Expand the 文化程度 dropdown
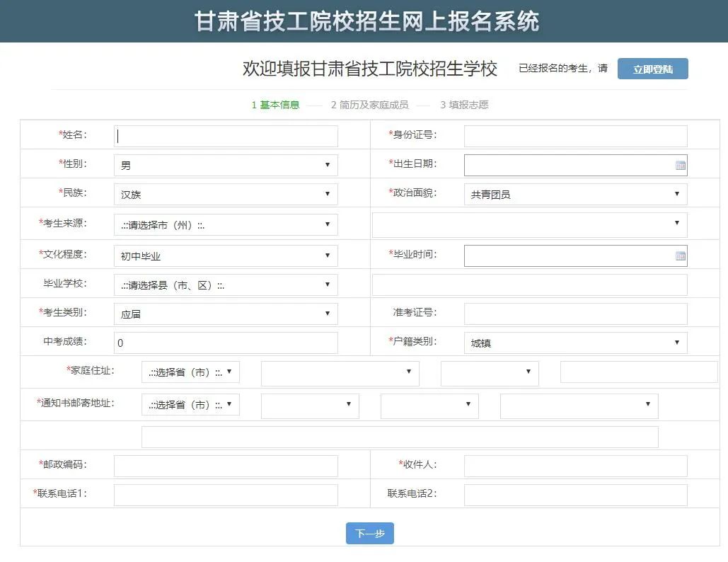This screenshot has height=562, width=728. pos(225,256)
